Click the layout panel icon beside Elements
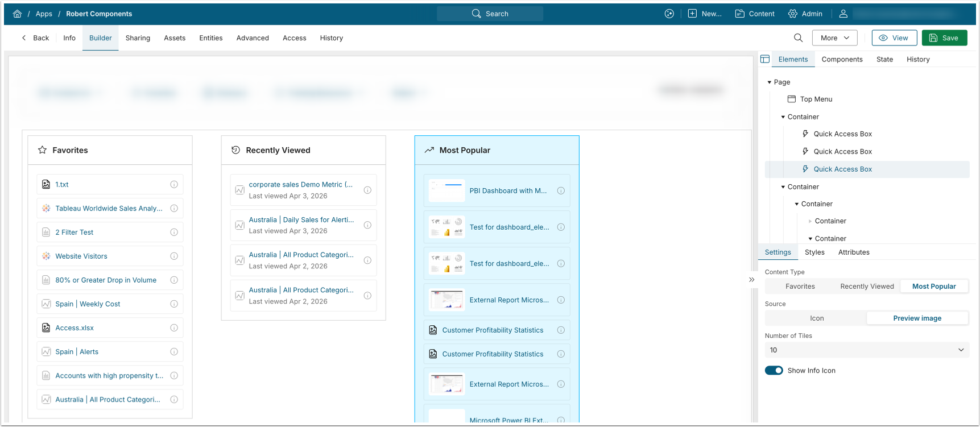 point(765,59)
